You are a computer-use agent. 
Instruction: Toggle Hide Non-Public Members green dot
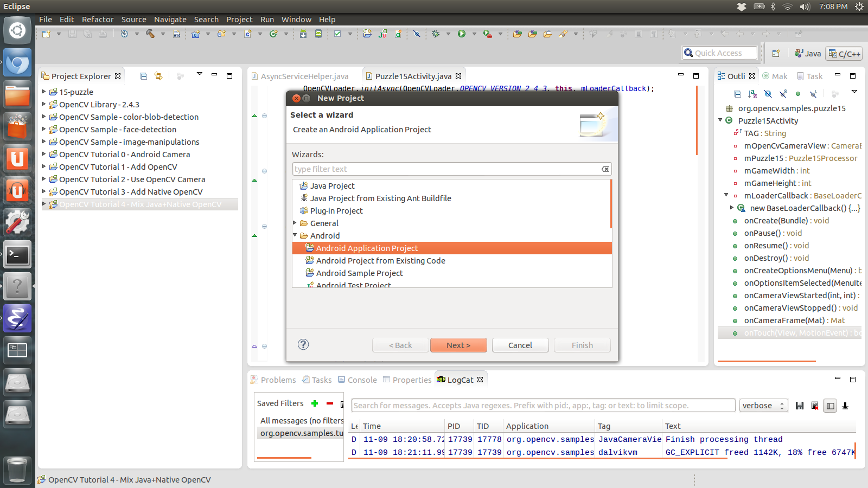click(798, 94)
